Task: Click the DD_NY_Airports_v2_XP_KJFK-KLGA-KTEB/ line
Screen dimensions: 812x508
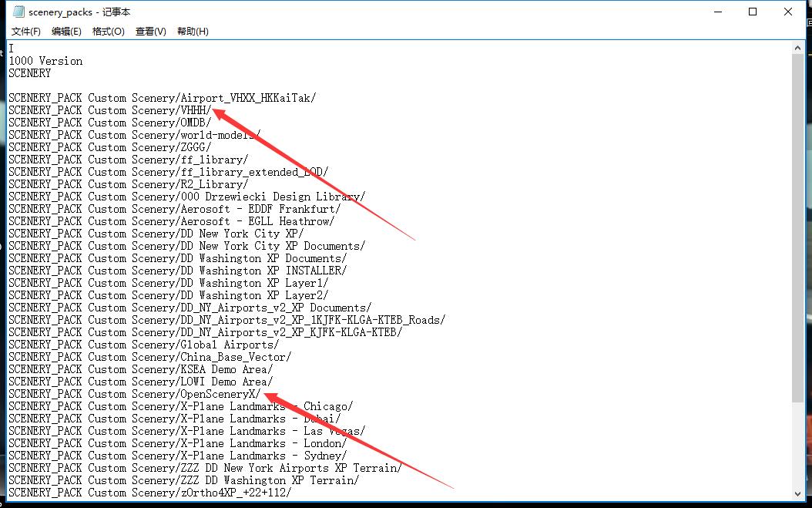Action: click(x=206, y=332)
